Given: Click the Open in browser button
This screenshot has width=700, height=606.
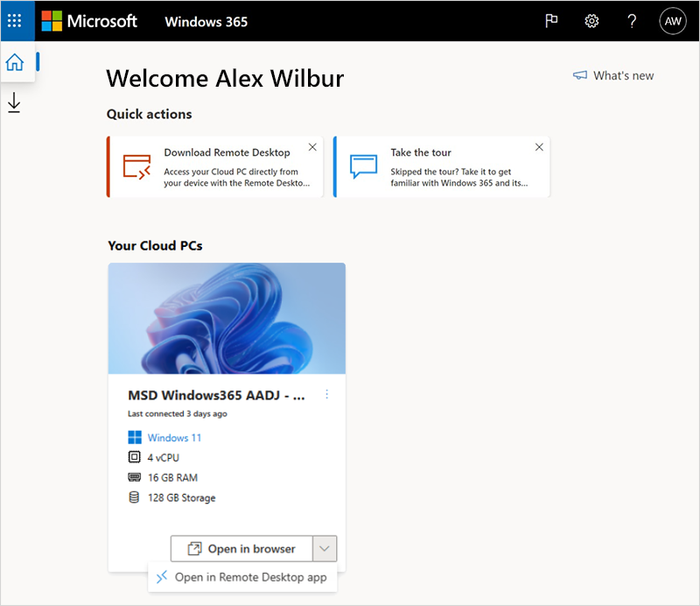Looking at the screenshot, I should pyautogui.click(x=242, y=548).
